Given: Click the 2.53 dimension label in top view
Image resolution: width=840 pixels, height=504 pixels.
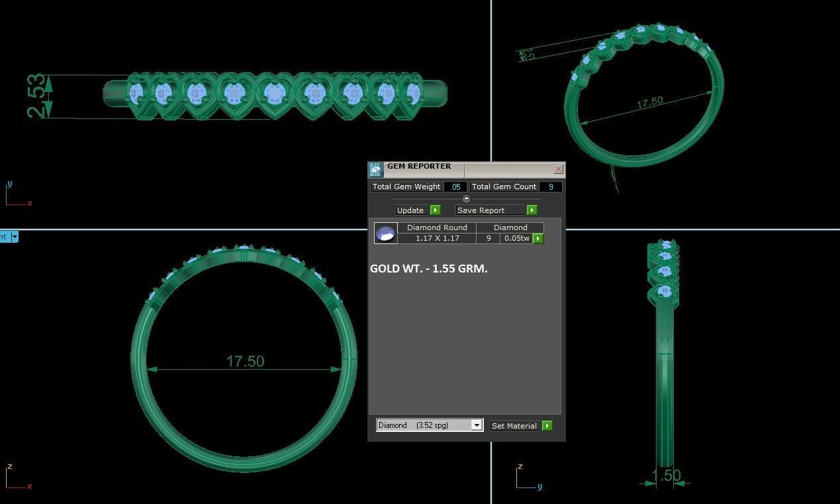Looking at the screenshot, I should (x=38, y=97).
